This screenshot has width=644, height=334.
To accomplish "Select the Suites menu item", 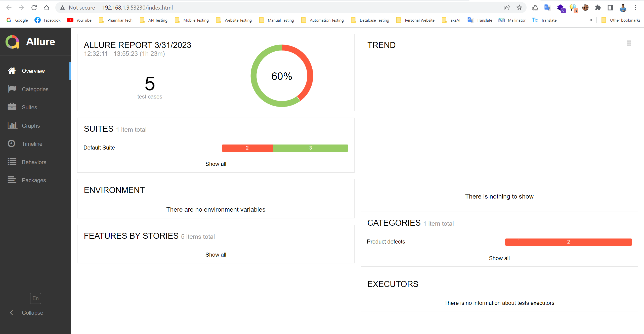I will (35, 107).
